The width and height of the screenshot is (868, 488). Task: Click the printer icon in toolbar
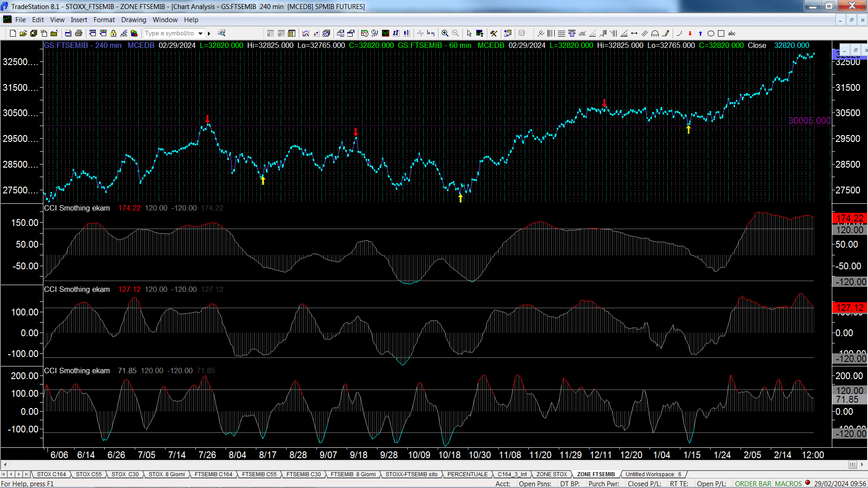(79, 33)
